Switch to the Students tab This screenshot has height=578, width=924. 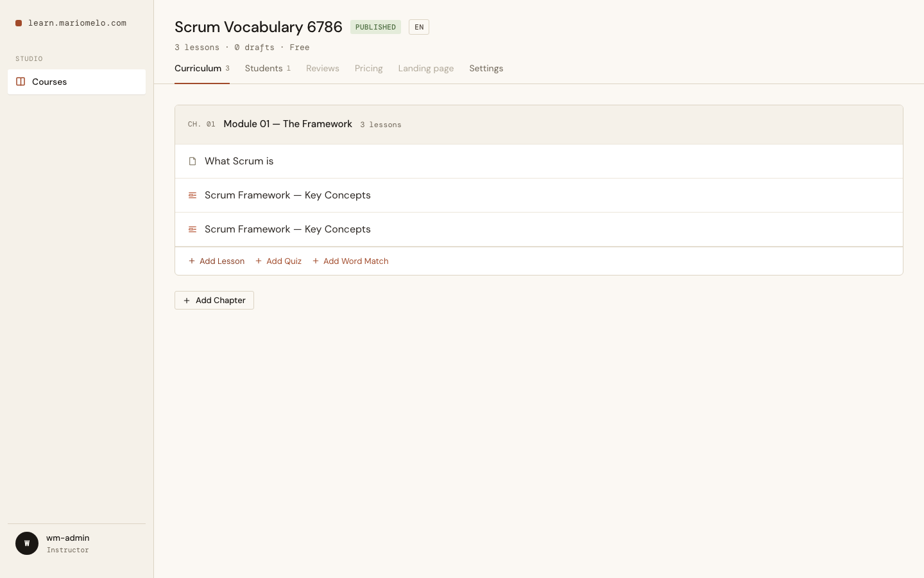[268, 68]
